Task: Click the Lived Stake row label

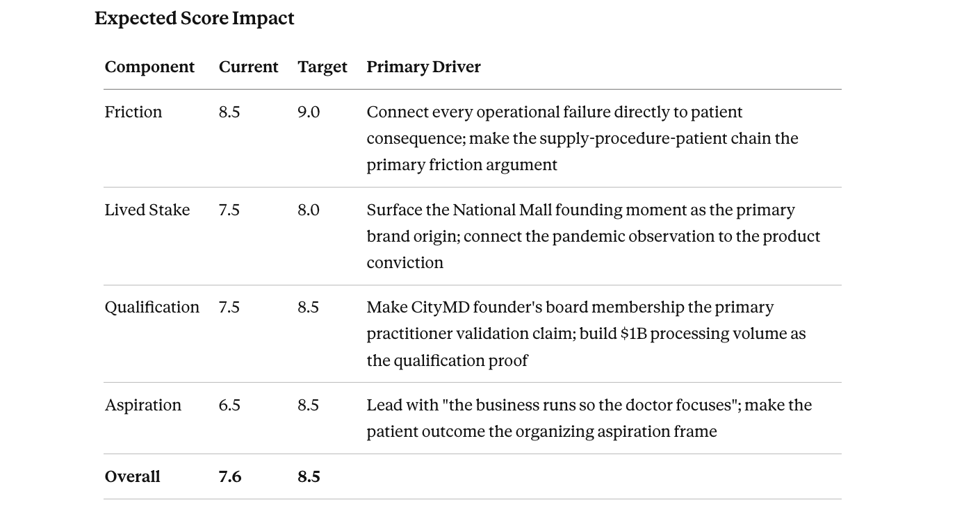Action: (x=147, y=210)
